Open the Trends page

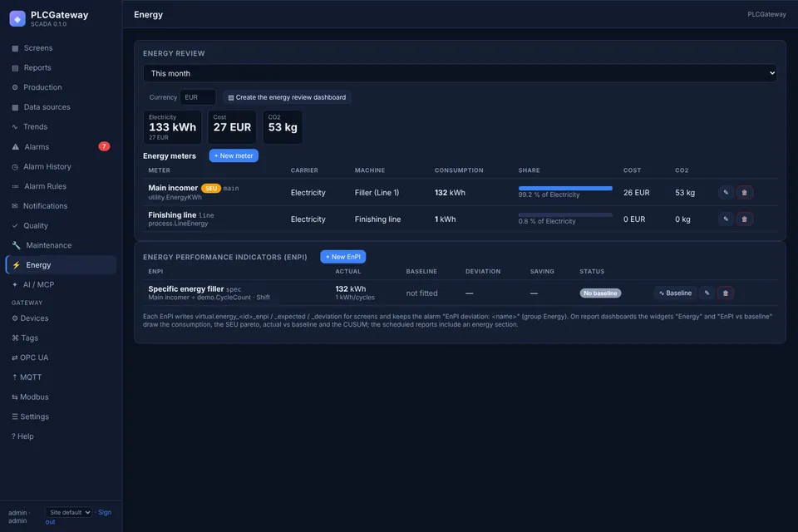point(61,126)
